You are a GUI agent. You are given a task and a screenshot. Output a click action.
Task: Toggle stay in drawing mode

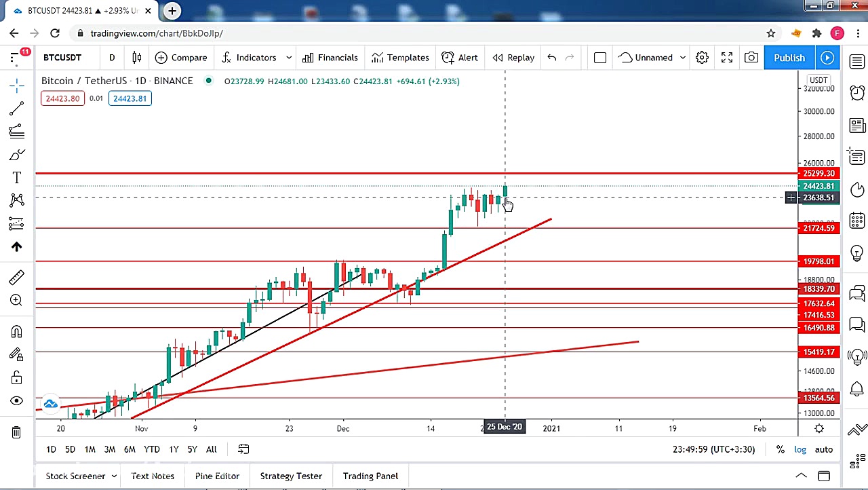coord(17,354)
